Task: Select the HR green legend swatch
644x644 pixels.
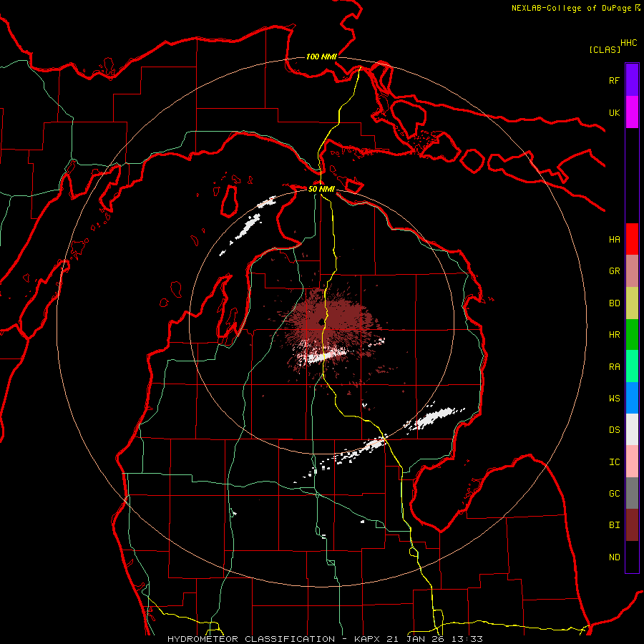Action: [x=632, y=335]
